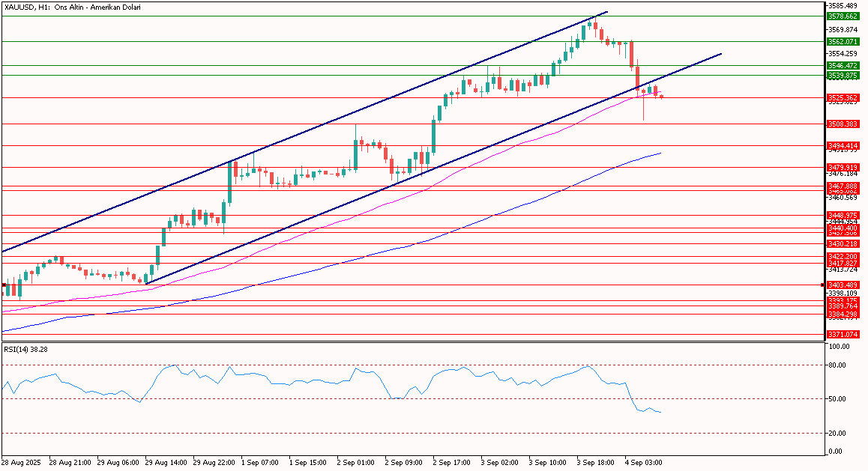
Task: Select the red 3371.074 level label
Action: (x=843, y=335)
